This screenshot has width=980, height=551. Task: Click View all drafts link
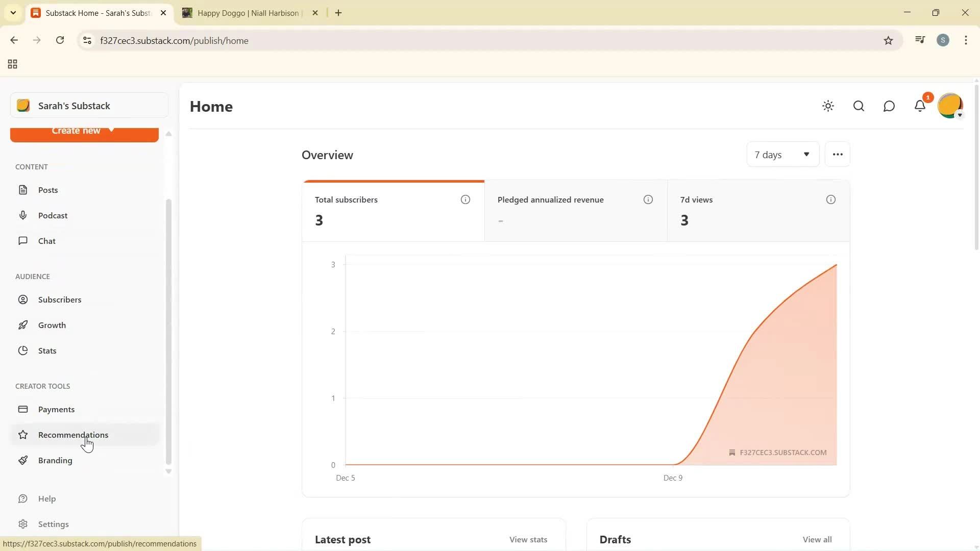click(817, 539)
